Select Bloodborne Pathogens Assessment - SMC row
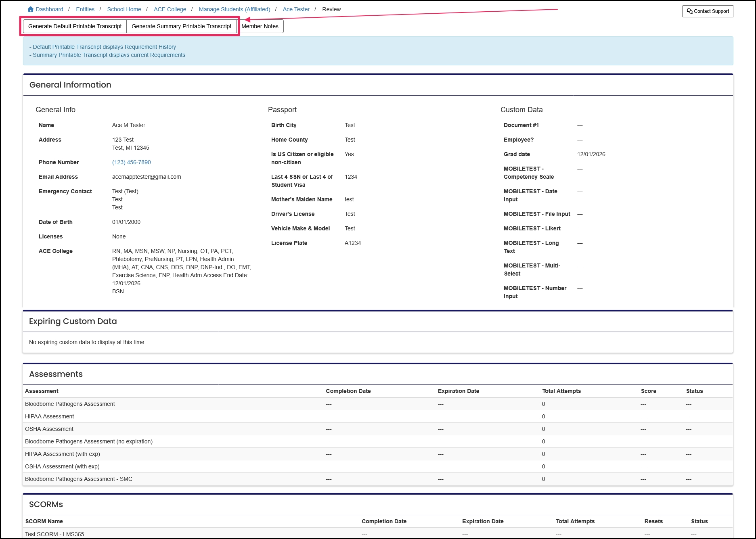The height and width of the screenshot is (539, 756). tap(378, 479)
